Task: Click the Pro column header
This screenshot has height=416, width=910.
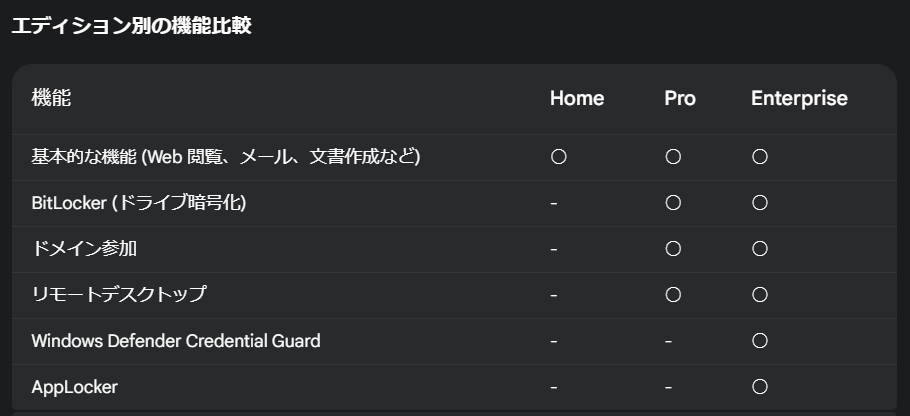Action: [680, 98]
